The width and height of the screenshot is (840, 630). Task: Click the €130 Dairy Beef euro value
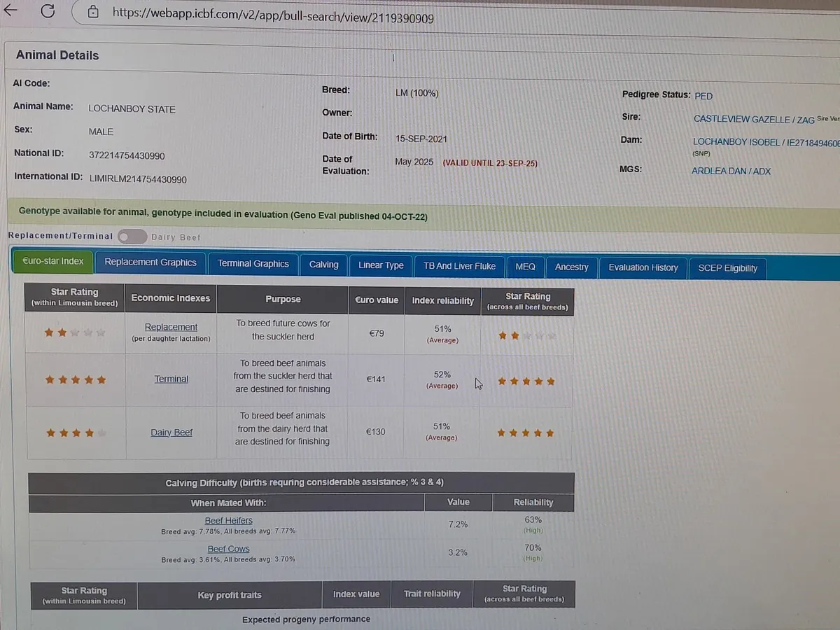pos(376,432)
